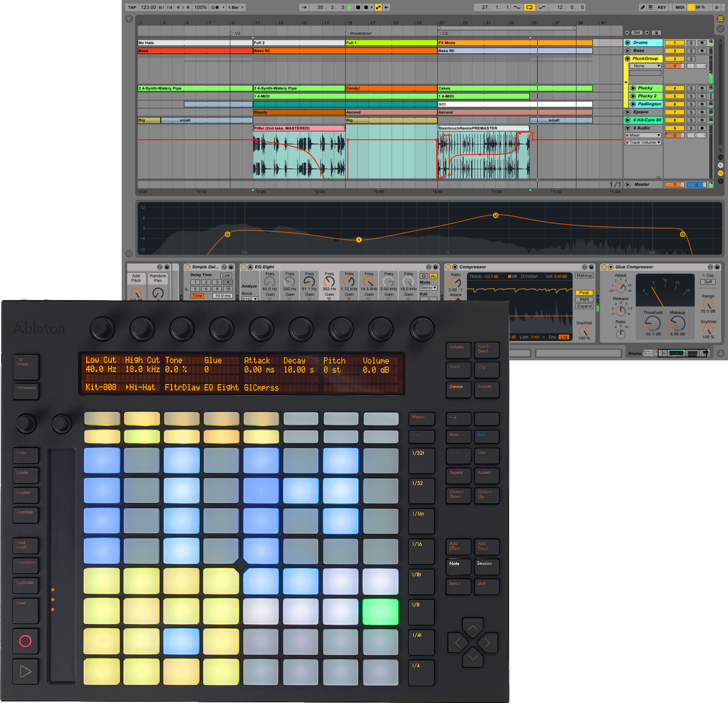Click the Breakdown locator marker

pos(347,33)
